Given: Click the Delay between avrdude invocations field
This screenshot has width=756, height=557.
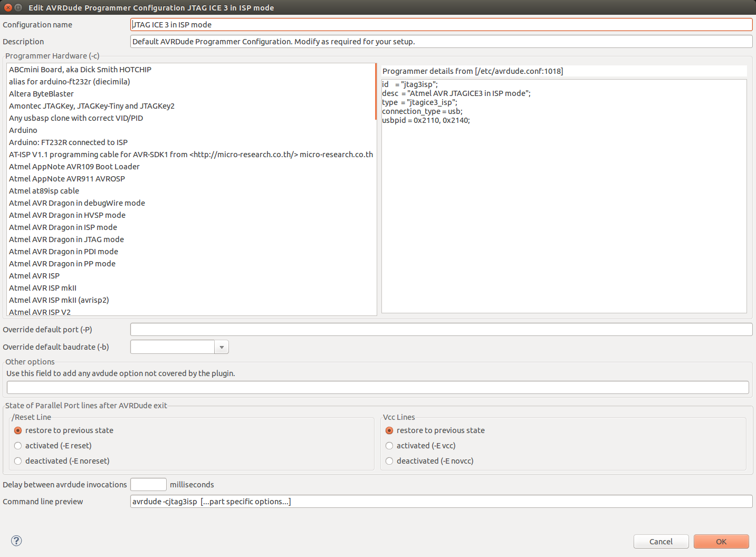Looking at the screenshot, I should [x=148, y=485].
